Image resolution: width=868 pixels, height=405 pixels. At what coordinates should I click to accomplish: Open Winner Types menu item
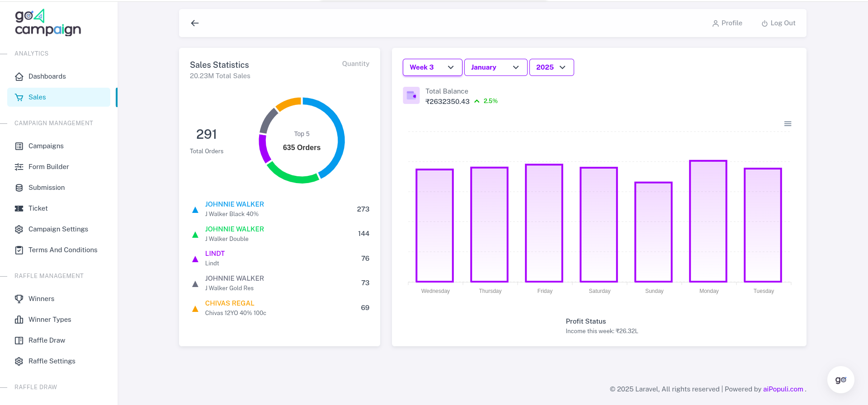59,320
